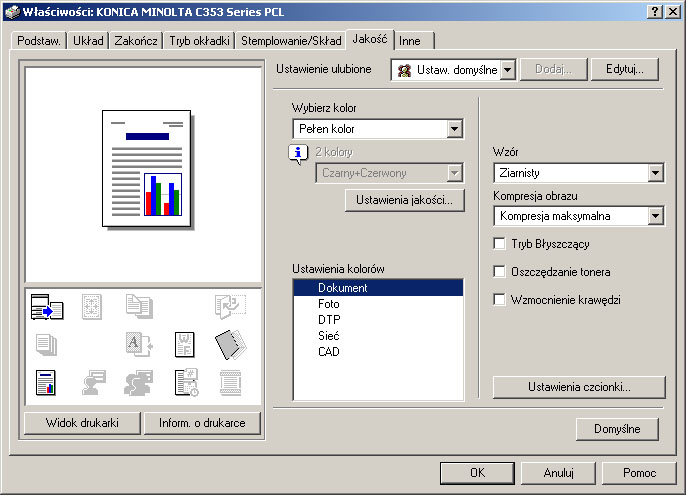Open the Układ tab
The width and height of the screenshot is (686, 495).
pos(88,41)
